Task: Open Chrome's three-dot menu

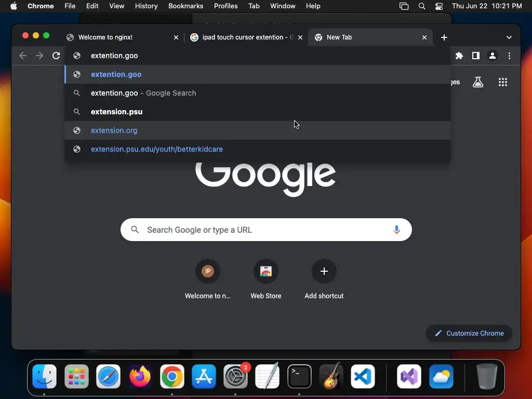Action: 509,56
